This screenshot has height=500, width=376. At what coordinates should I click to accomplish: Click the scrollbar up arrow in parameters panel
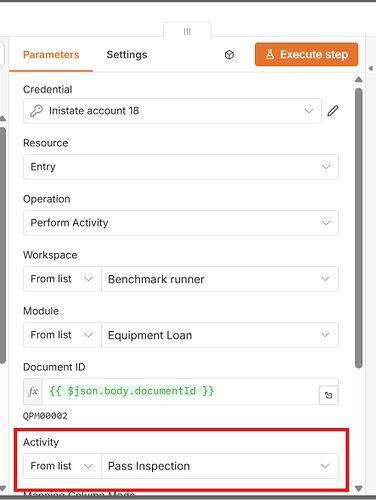point(359,79)
